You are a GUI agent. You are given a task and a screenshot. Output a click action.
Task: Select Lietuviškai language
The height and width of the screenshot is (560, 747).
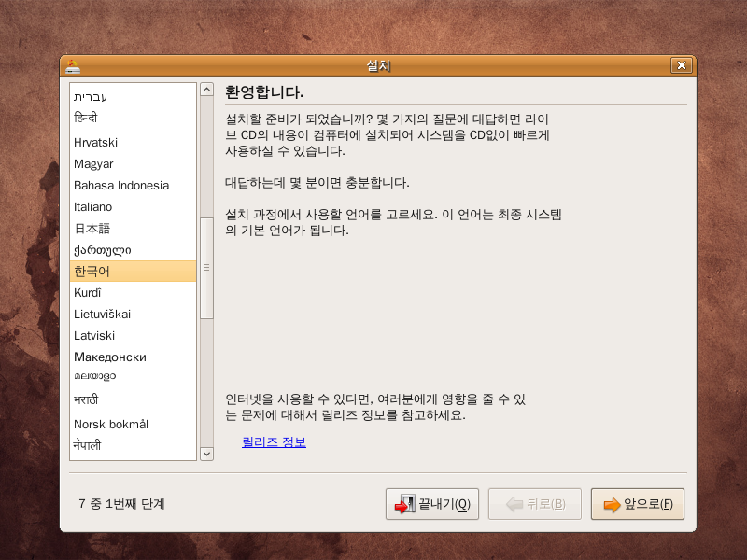pos(133,314)
